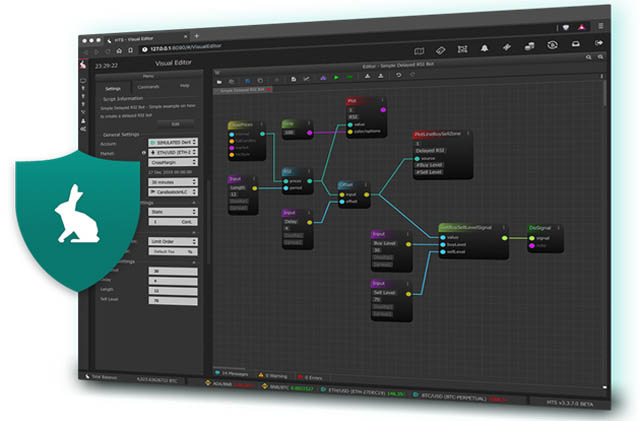640x421 pixels.
Task: Switch to the Commands tab
Action: 148,87
